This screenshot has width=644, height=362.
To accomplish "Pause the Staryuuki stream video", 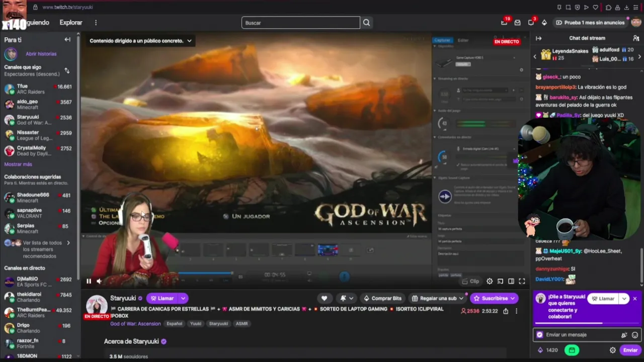I will (89, 282).
